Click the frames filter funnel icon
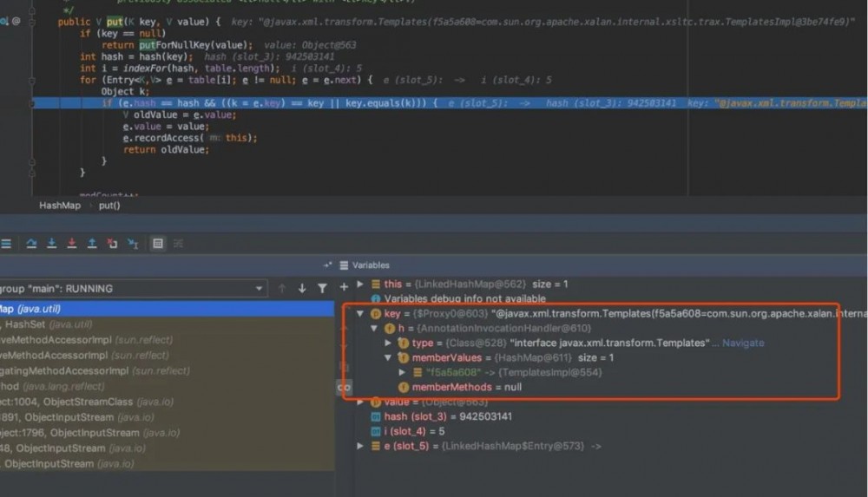The image size is (868, 497). tap(322, 288)
